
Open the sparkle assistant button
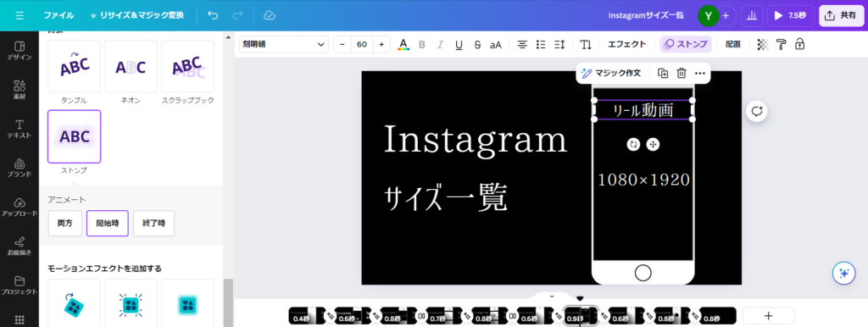click(x=844, y=273)
